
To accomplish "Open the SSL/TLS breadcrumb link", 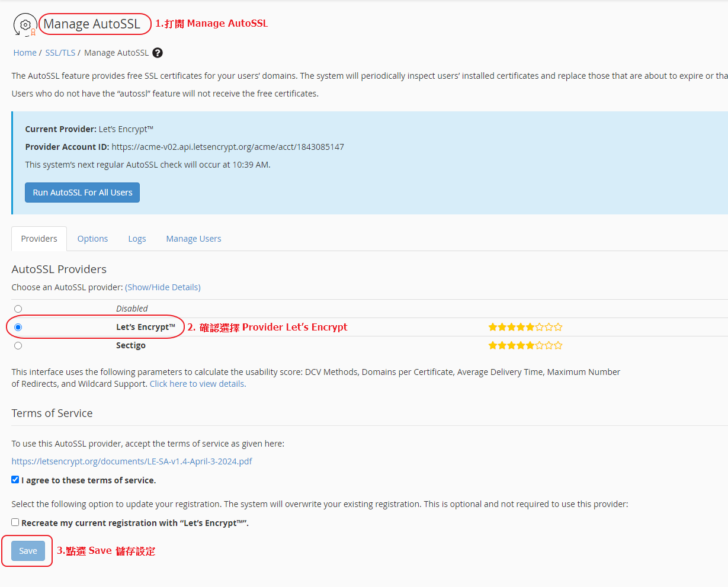I will [60, 53].
